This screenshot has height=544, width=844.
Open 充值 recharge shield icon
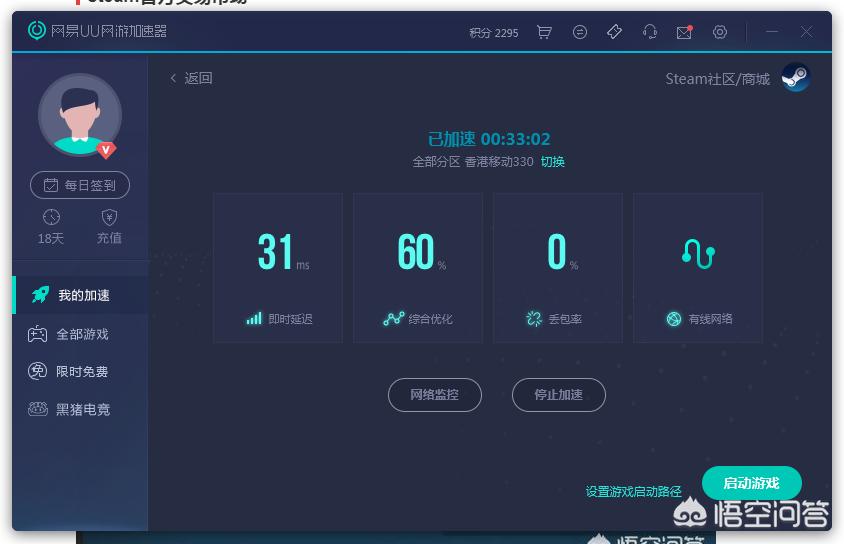pyautogui.click(x=109, y=217)
